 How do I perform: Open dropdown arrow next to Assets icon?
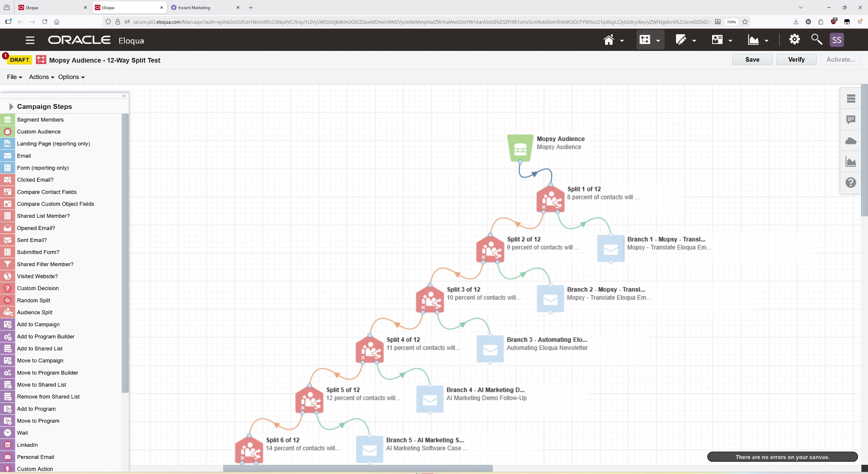click(x=694, y=41)
